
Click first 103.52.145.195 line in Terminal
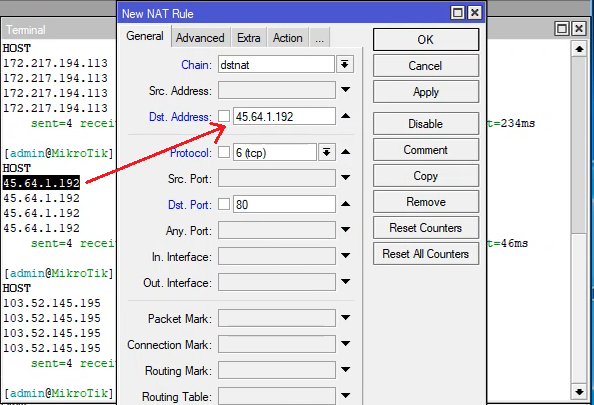pyautogui.click(x=52, y=303)
